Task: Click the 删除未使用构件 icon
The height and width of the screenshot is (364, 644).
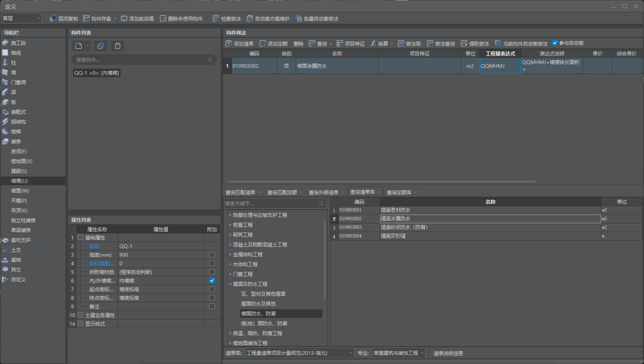Action: point(163,18)
